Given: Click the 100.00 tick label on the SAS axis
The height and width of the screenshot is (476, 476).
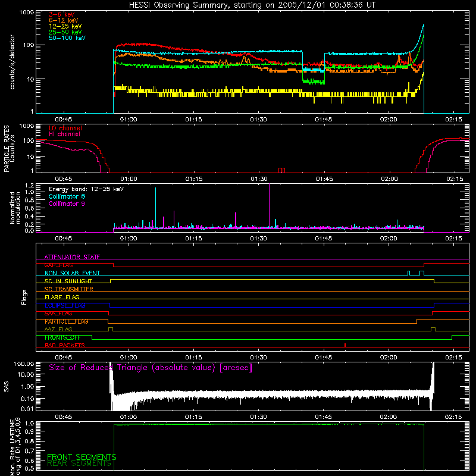Looking at the screenshot, I should (24, 364).
